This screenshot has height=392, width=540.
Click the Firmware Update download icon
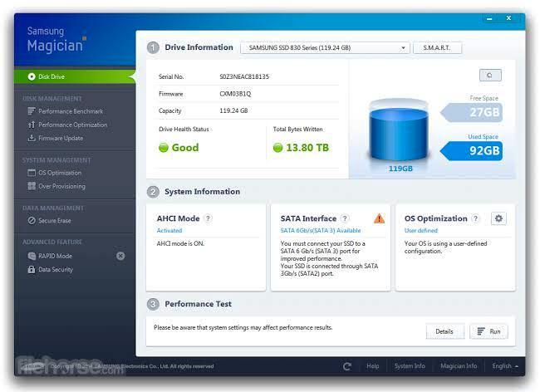tap(32, 138)
